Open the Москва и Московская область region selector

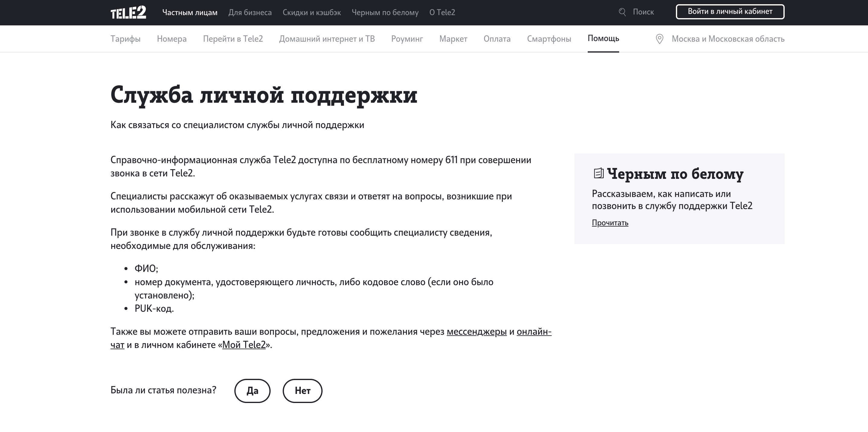click(727, 38)
